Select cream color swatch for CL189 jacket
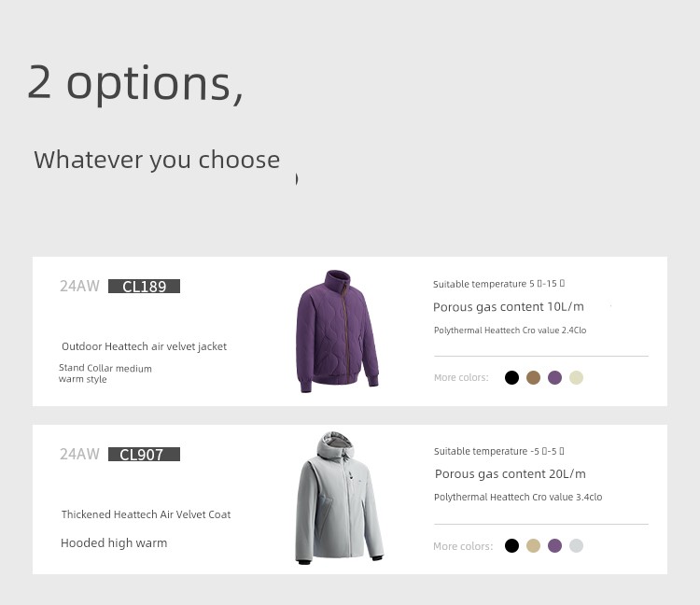 [x=576, y=378]
